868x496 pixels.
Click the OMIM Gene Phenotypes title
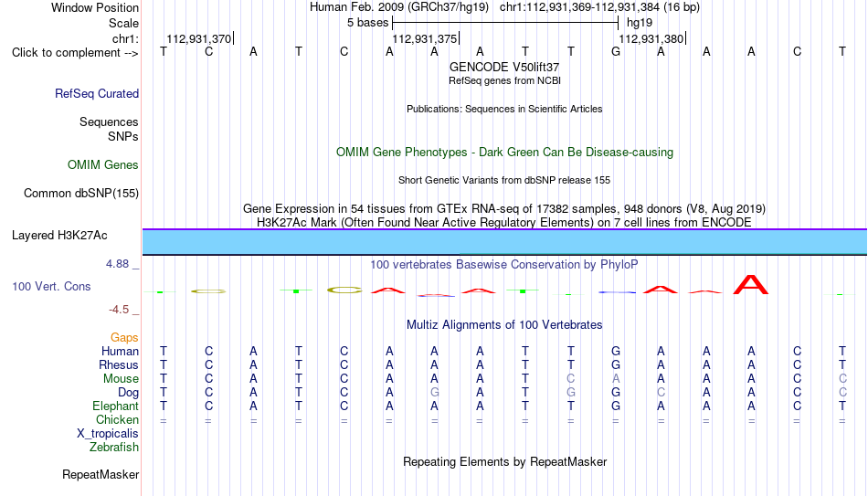(x=504, y=153)
